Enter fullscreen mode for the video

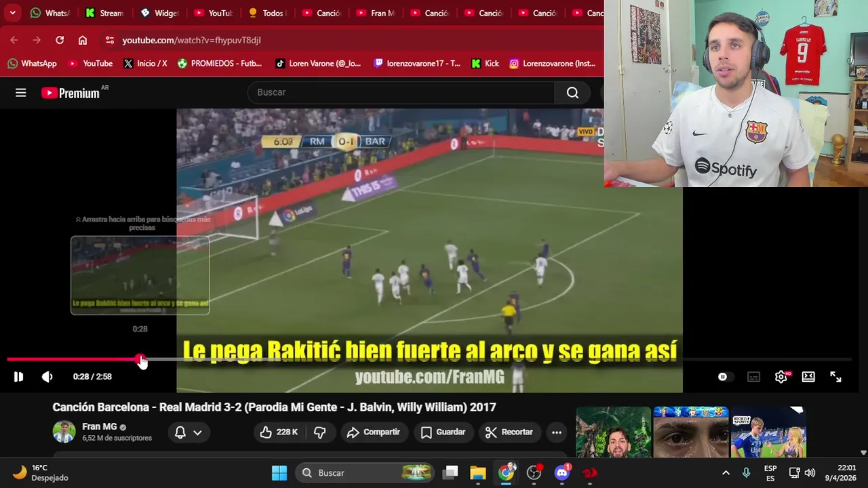[835, 377]
